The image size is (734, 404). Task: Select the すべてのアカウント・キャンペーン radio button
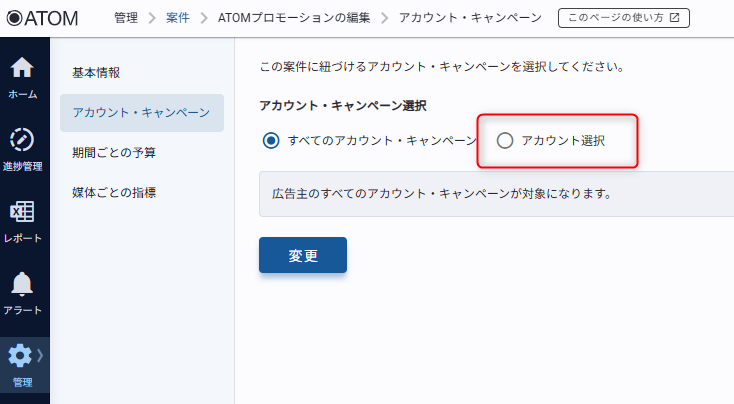(x=271, y=141)
